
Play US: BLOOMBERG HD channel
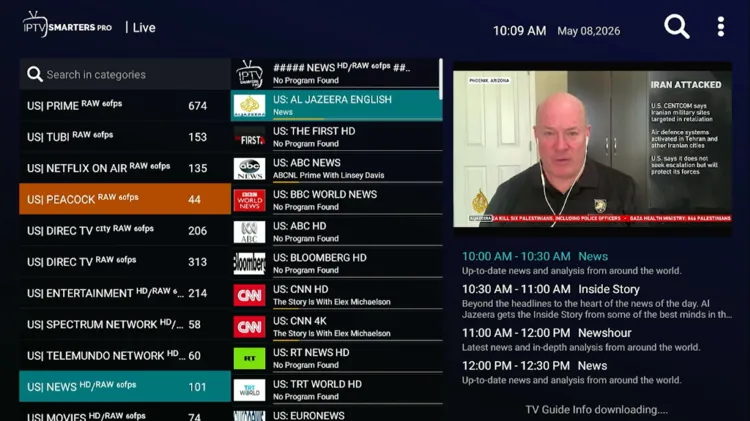(337, 263)
